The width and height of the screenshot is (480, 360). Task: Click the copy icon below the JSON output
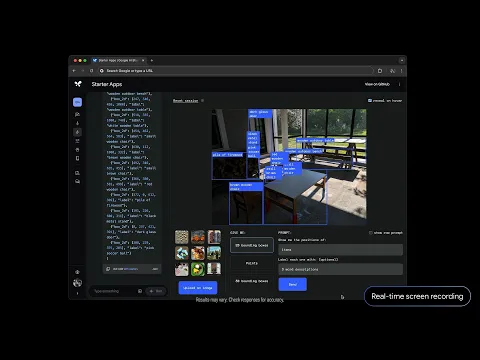tap(108, 269)
